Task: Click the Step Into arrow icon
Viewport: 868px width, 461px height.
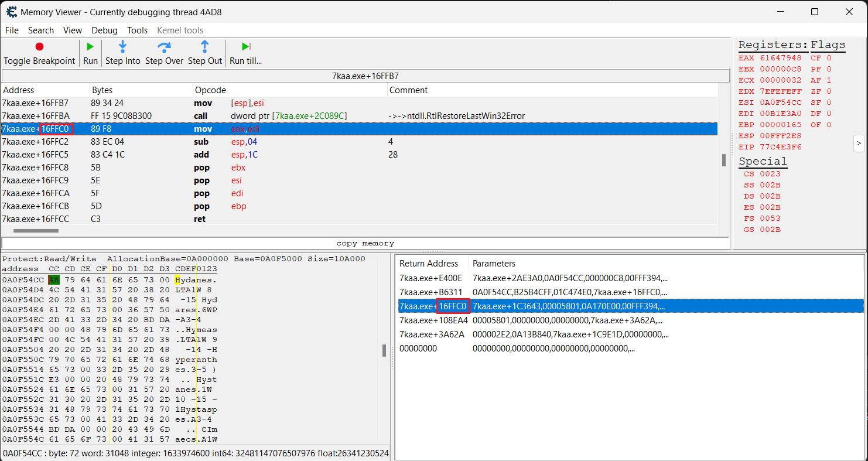Action: click(x=123, y=47)
